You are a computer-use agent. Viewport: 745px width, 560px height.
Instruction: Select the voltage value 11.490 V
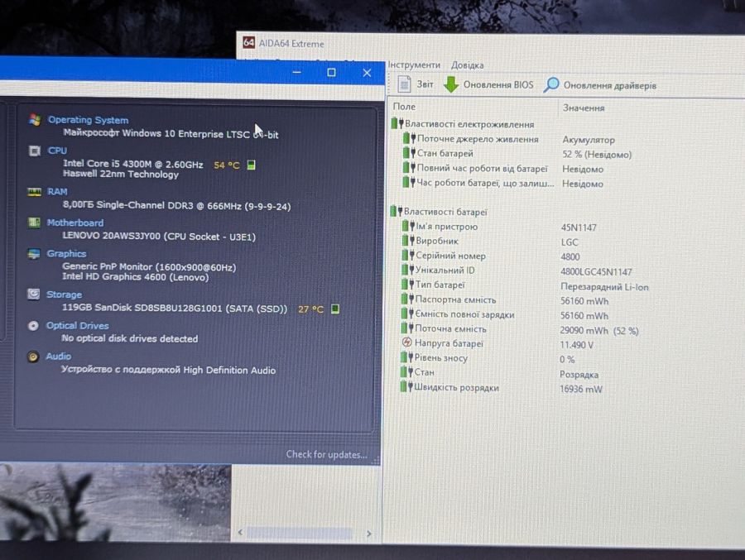point(576,345)
